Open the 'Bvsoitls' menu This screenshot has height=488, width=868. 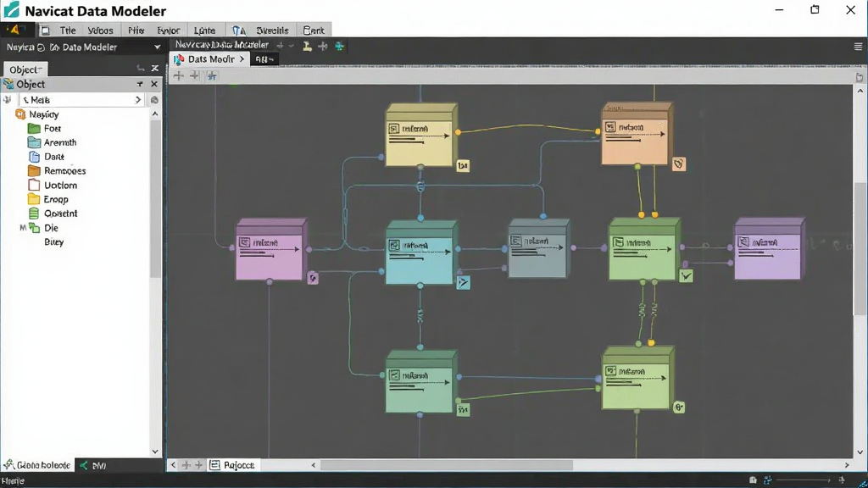pos(272,30)
